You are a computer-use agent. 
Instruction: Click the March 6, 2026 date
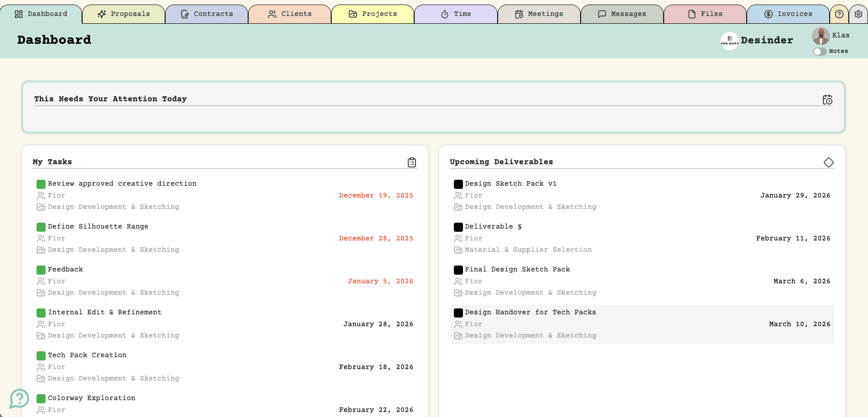tap(802, 281)
